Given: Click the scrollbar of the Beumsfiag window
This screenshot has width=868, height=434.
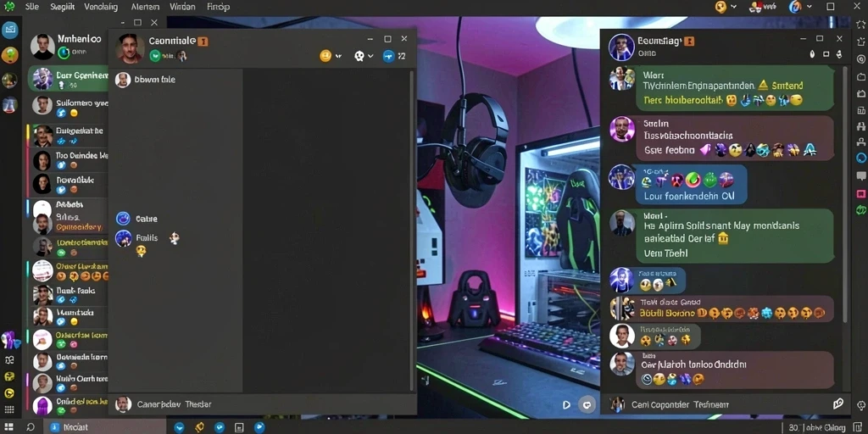Looking at the screenshot, I should 845,194.
